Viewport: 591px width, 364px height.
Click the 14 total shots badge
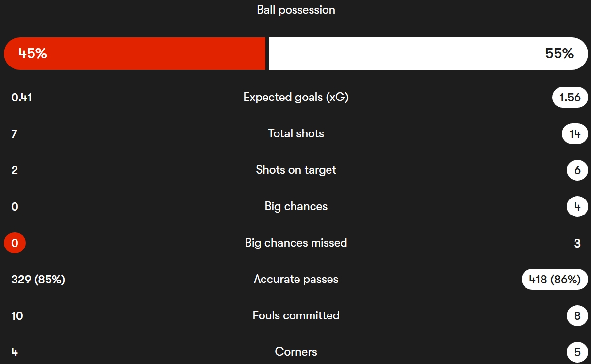click(x=575, y=134)
